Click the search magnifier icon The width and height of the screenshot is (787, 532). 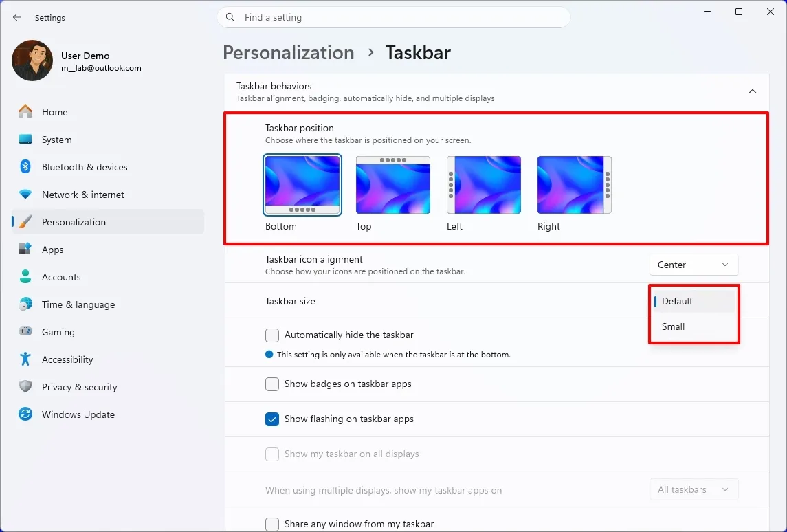tap(230, 18)
